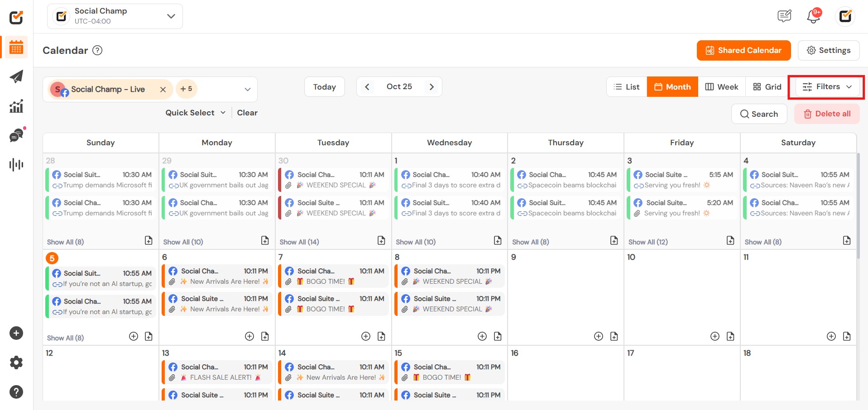Click the Shared Calendar button
The width and height of the screenshot is (868, 410).
tap(743, 50)
